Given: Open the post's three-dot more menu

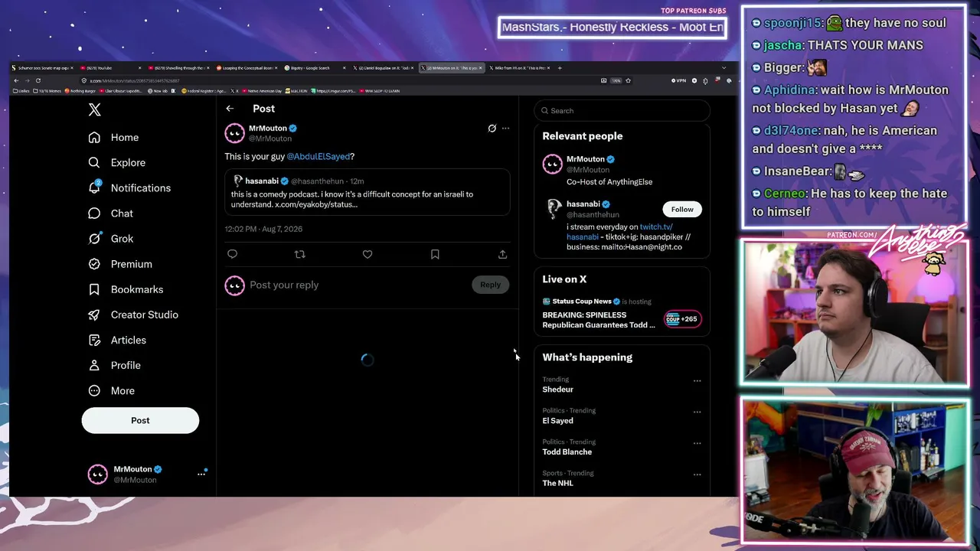Looking at the screenshot, I should [x=505, y=129].
